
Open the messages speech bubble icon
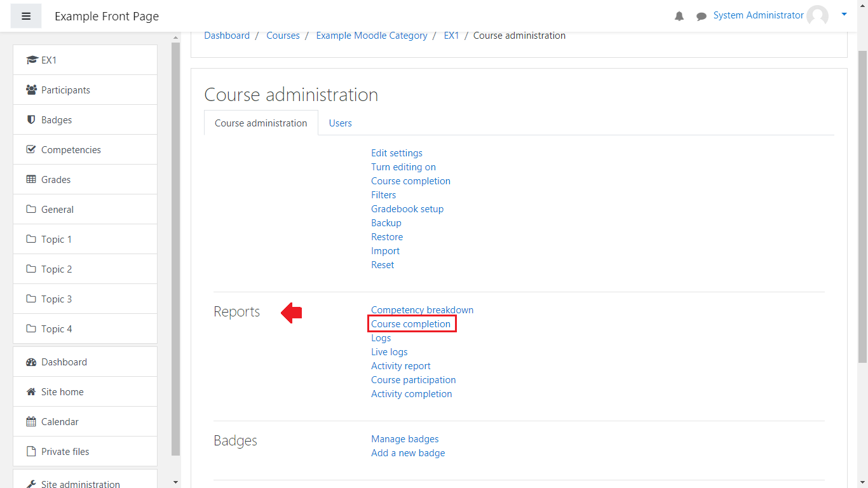point(701,16)
